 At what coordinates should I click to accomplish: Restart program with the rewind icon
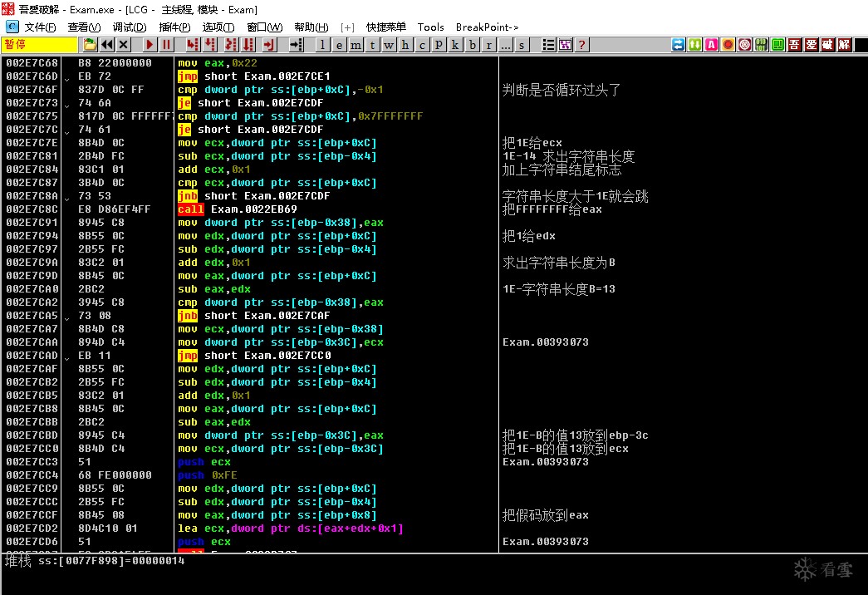click(x=107, y=45)
